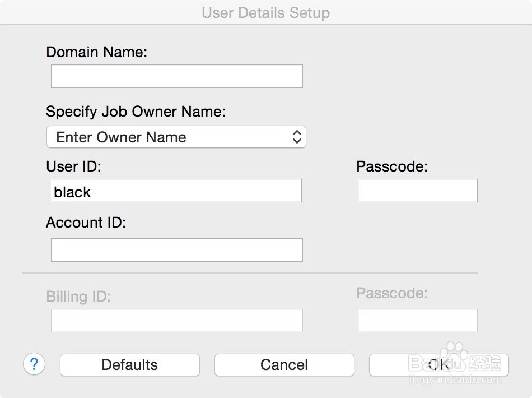Click the User Details Setup title bar
The width and height of the screenshot is (532, 398).
266,12
